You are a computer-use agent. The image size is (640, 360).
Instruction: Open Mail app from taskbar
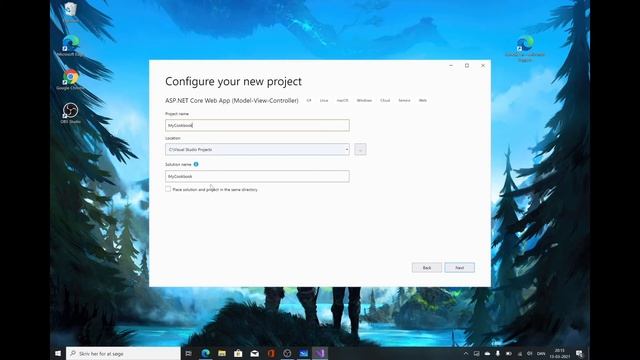pos(254,353)
